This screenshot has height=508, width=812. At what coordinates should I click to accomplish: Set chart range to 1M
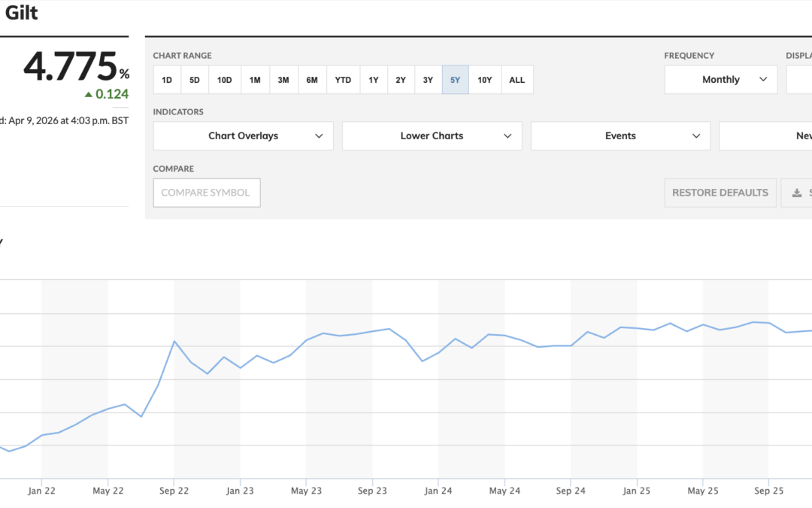(x=256, y=80)
